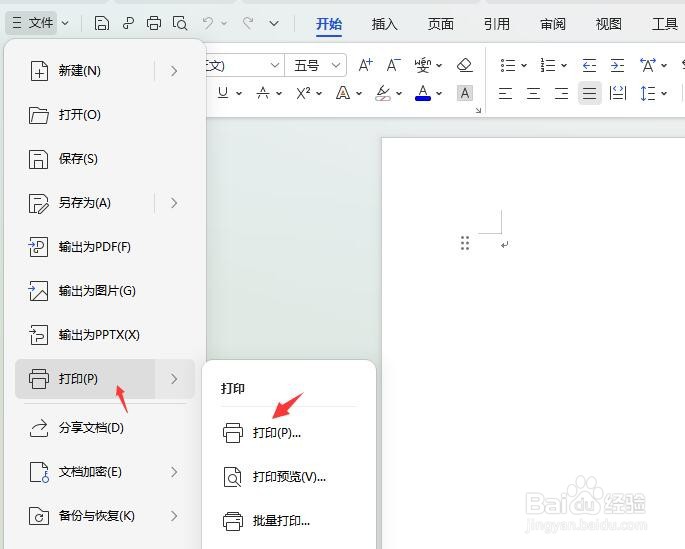Viewport: 685px width, 549px height.
Task: Click the redo arrow
Action: click(248, 23)
